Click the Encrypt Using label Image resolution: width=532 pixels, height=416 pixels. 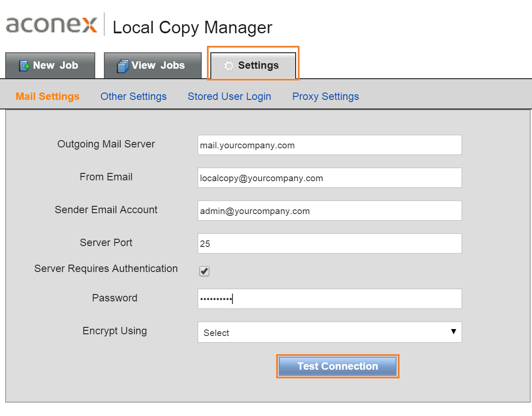coord(115,331)
